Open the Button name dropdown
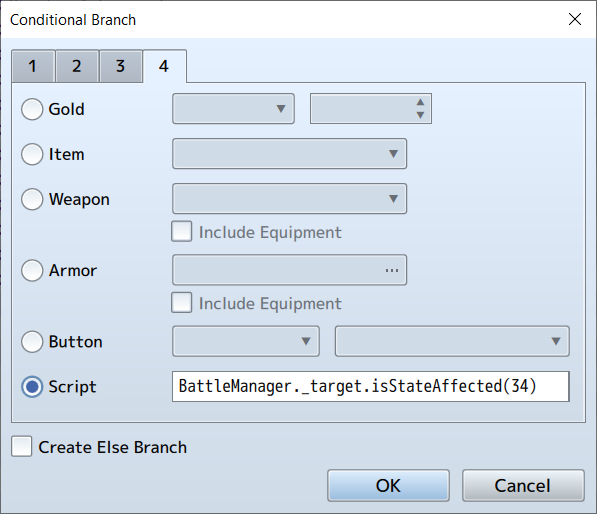Image resolution: width=597 pixels, height=514 pixels. coord(246,341)
